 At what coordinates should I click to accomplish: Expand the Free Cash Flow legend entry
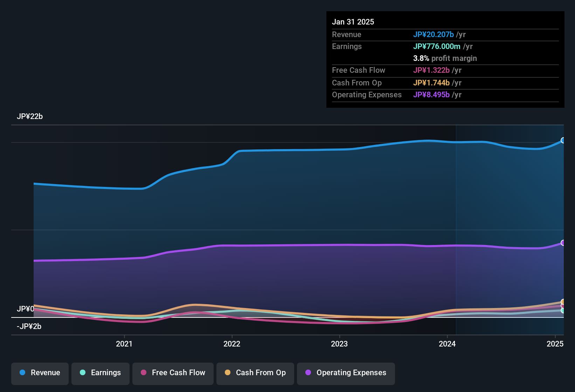click(x=173, y=373)
